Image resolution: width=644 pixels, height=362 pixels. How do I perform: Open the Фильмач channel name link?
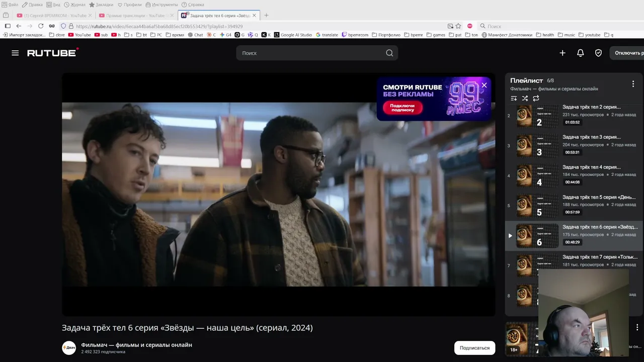coord(136,345)
